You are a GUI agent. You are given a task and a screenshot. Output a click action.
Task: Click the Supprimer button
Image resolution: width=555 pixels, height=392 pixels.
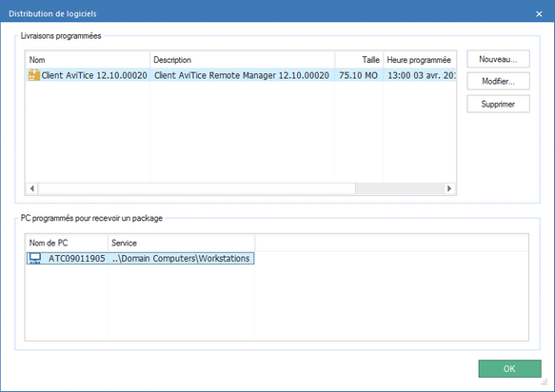pos(498,104)
